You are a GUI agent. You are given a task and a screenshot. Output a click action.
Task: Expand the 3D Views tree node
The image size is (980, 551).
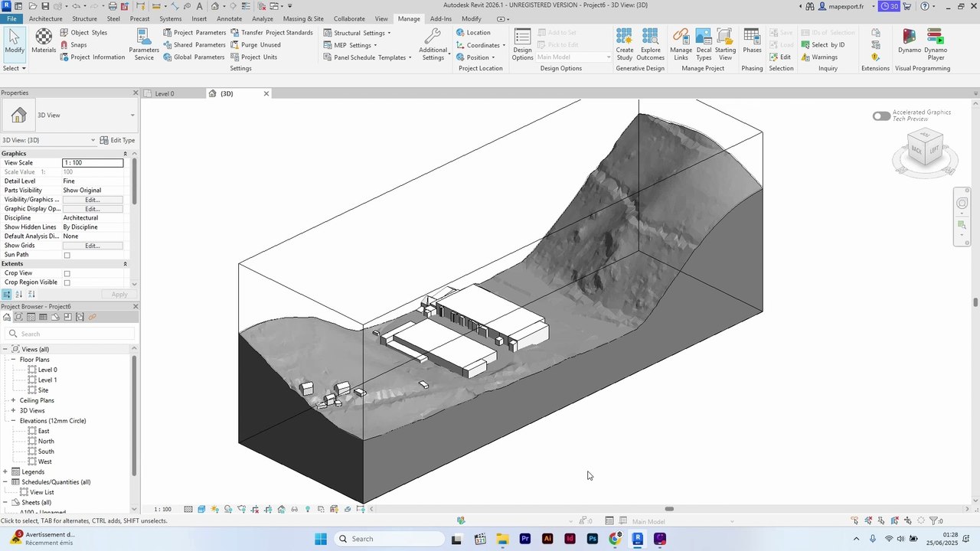pos(13,411)
